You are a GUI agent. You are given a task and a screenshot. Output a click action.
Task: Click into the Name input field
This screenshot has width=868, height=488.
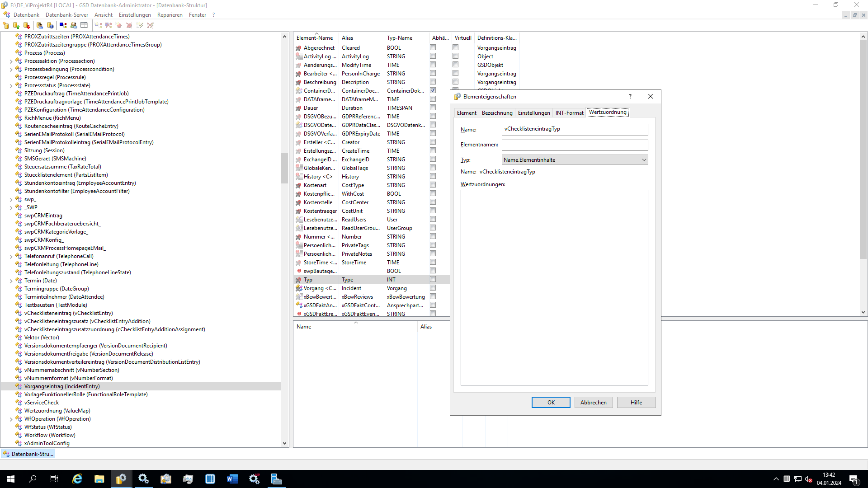point(575,130)
